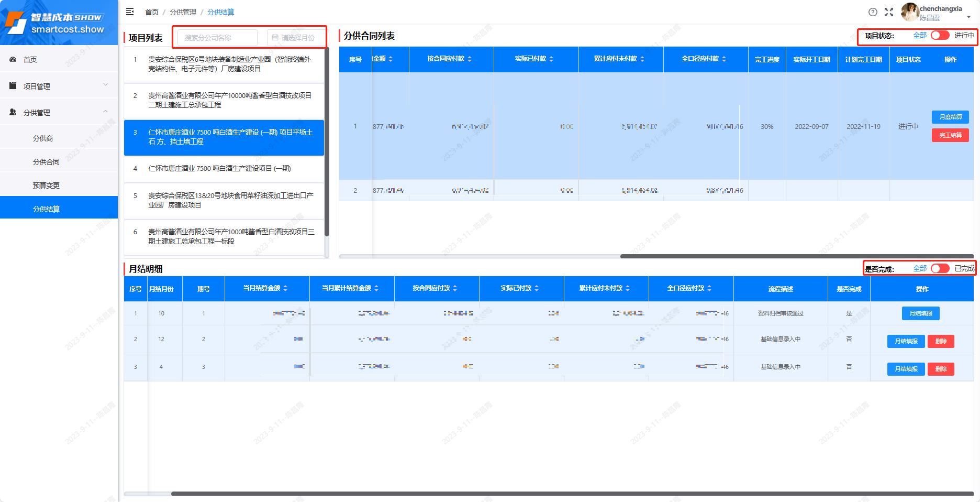
Task: Click the 搜索分公司名称 search field
Action: point(217,38)
